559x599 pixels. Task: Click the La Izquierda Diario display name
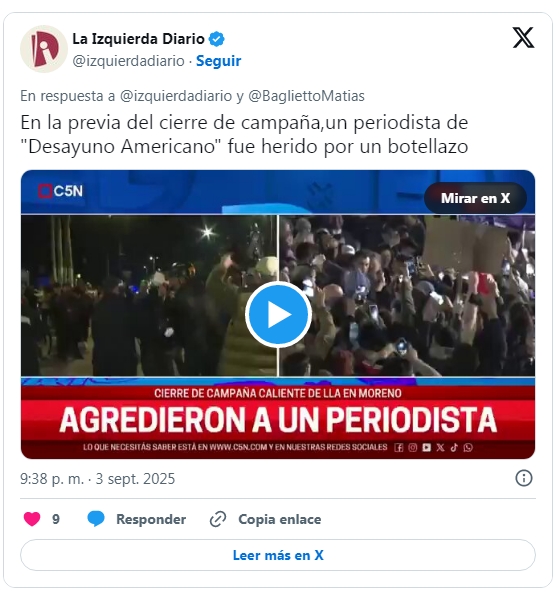click(138, 39)
